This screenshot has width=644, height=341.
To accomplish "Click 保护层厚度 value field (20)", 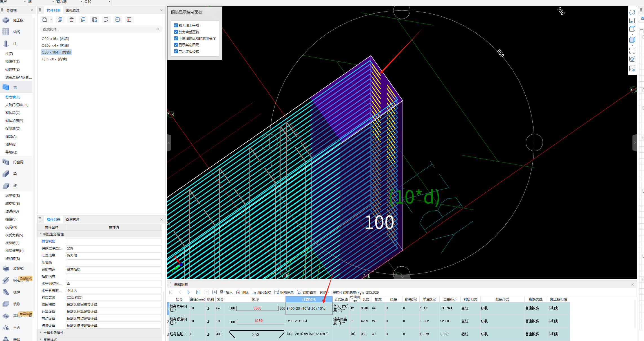I will coord(114,248).
